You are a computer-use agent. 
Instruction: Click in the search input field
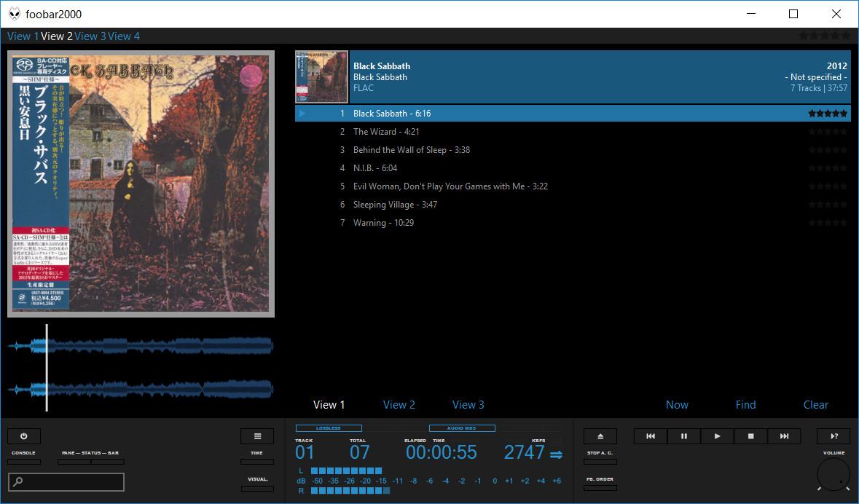66,482
